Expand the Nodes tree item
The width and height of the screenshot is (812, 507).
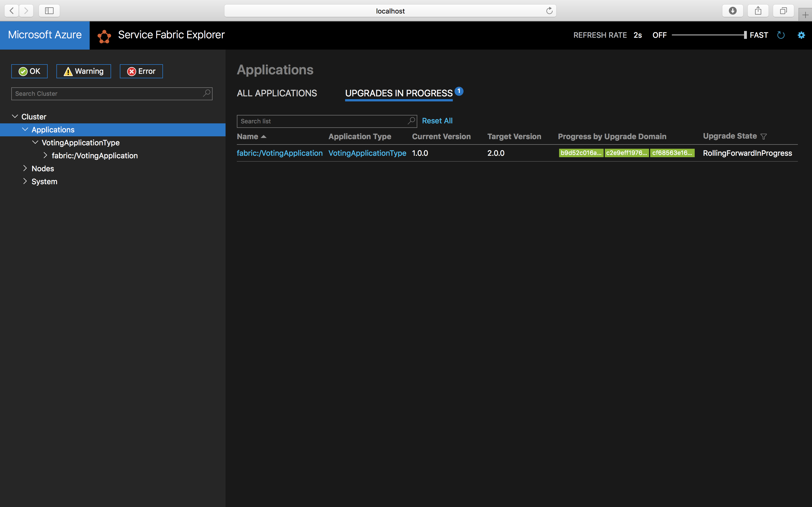coord(24,168)
